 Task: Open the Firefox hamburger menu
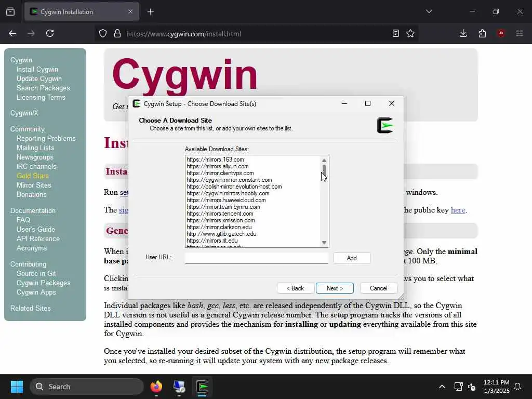click(520, 33)
